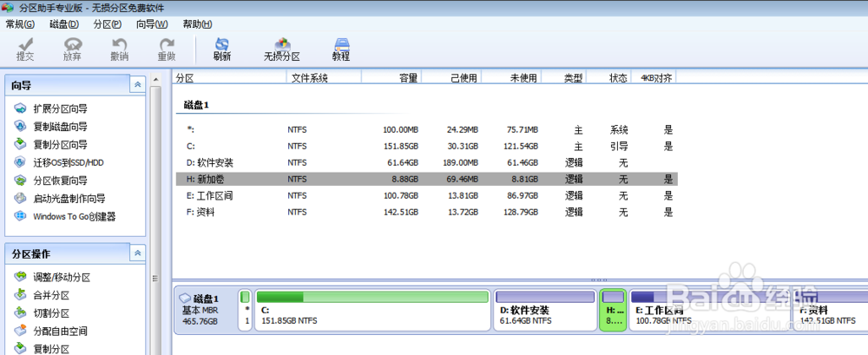Sort by the 文件系统 column header
868x355 pixels.
tap(324, 78)
